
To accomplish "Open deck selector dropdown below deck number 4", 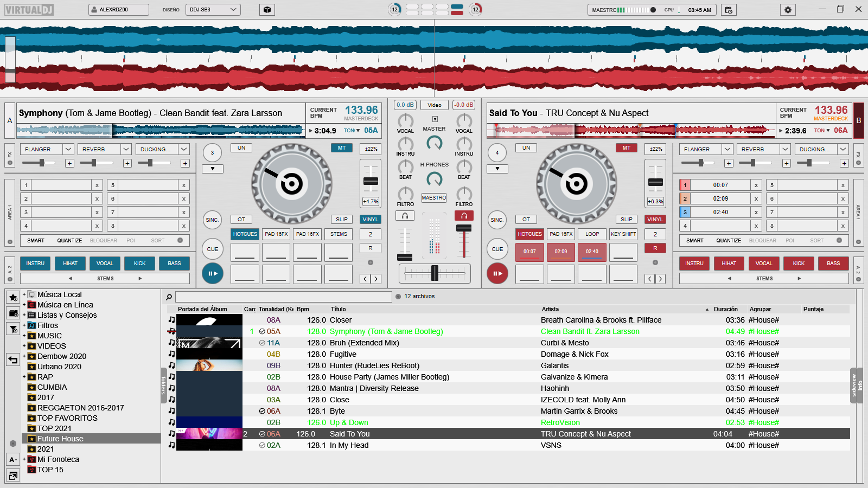I will tap(497, 169).
